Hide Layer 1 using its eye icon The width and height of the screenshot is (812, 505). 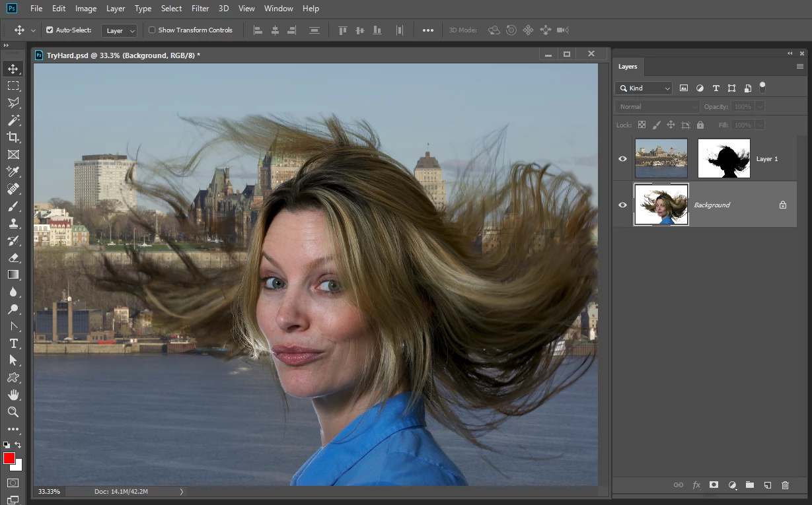click(622, 159)
